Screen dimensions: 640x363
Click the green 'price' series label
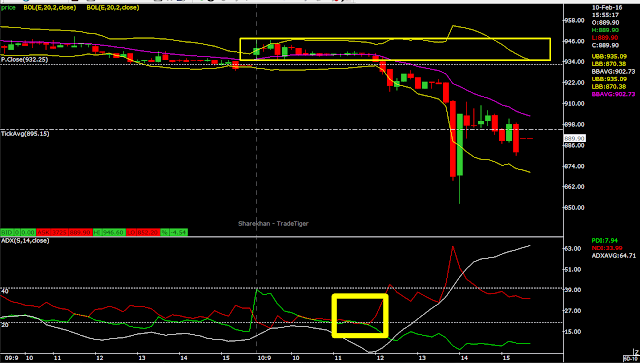[8, 8]
